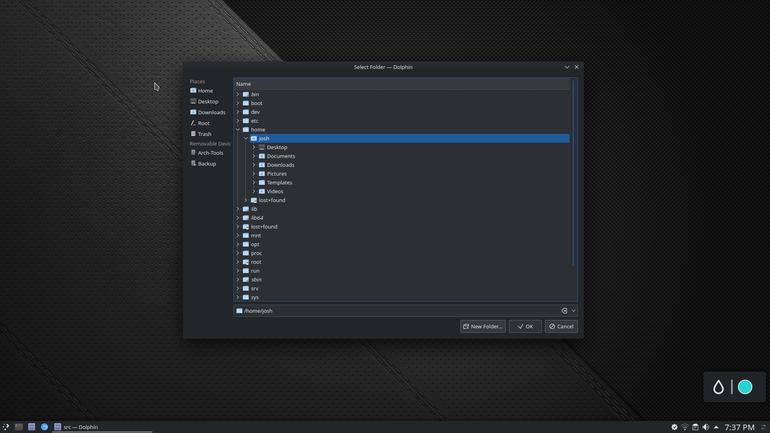The width and height of the screenshot is (770, 433).
Task: Collapse the josh folder tree node
Action: click(x=246, y=138)
